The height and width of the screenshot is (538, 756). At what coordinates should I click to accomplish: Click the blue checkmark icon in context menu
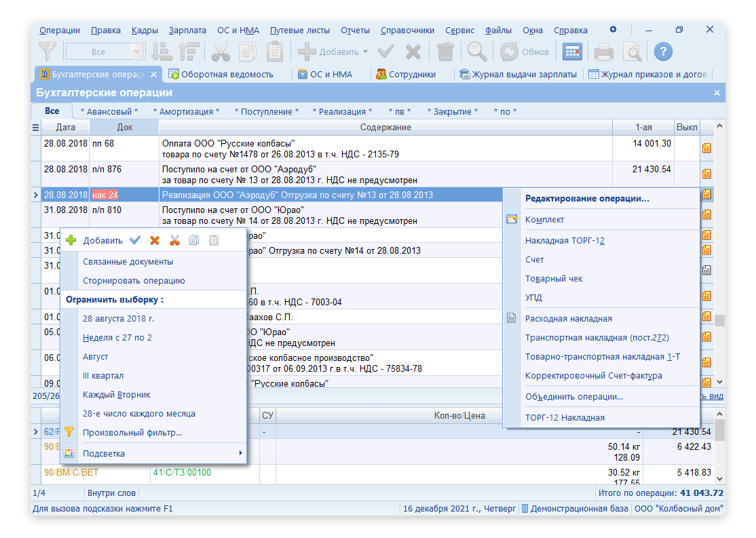coord(135,240)
